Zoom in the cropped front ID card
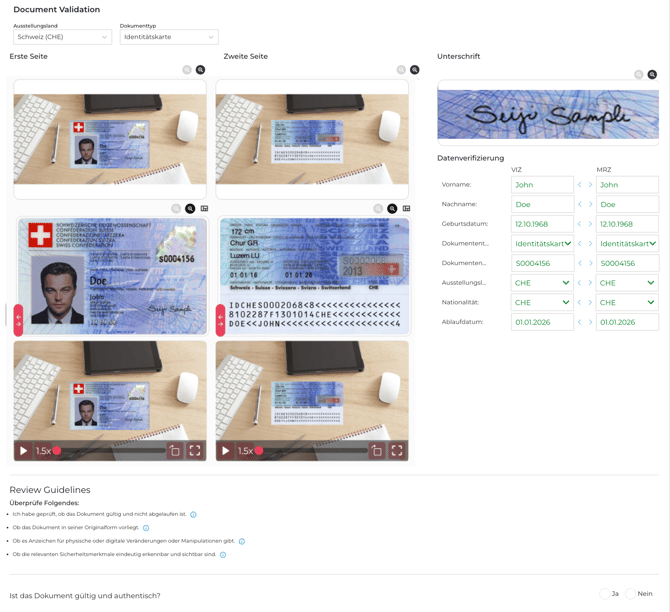Image resolution: width=670 pixels, height=612 pixels. point(190,209)
